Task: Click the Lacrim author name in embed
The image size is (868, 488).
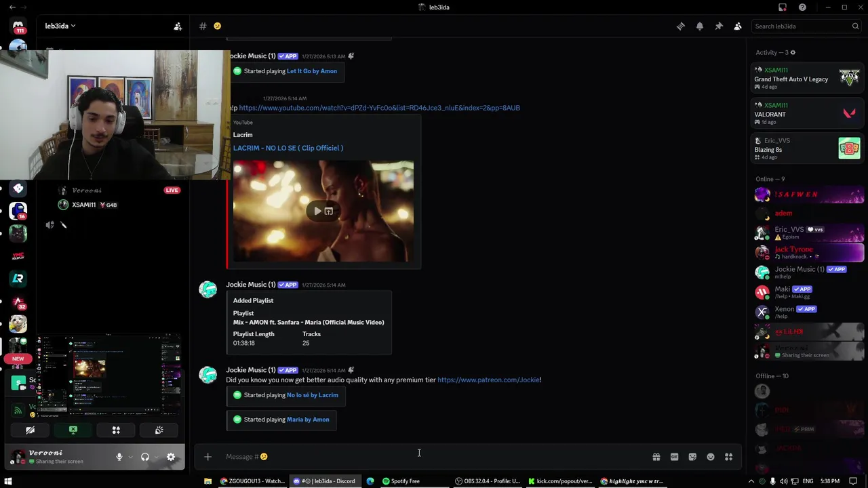Action: [243, 135]
